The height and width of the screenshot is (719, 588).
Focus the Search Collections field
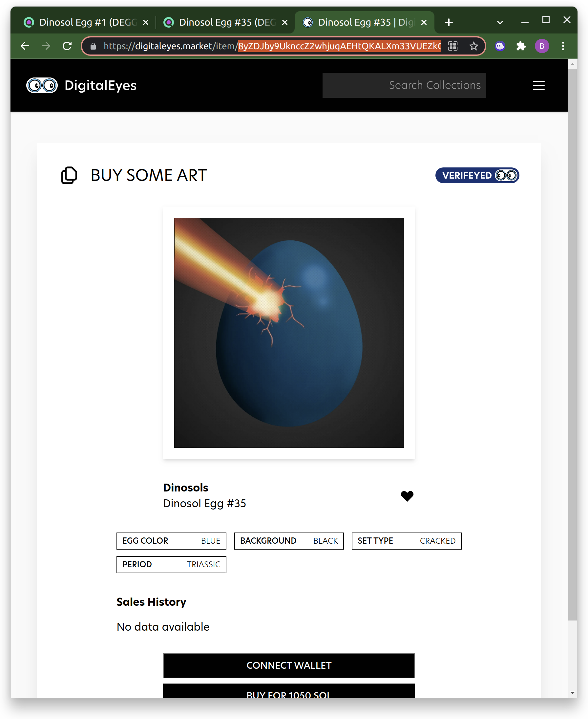(404, 85)
